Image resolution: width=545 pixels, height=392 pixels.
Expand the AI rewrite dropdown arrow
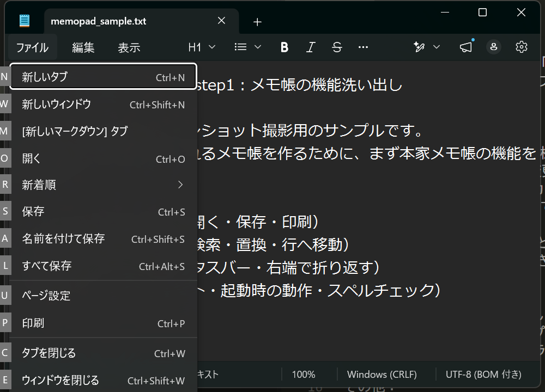click(437, 47)
